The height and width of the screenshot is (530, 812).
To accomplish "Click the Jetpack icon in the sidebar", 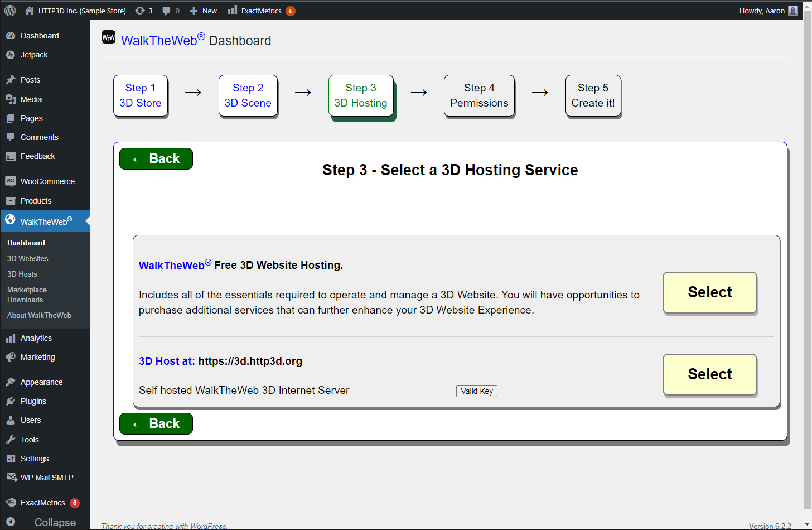I will point(11,55).
